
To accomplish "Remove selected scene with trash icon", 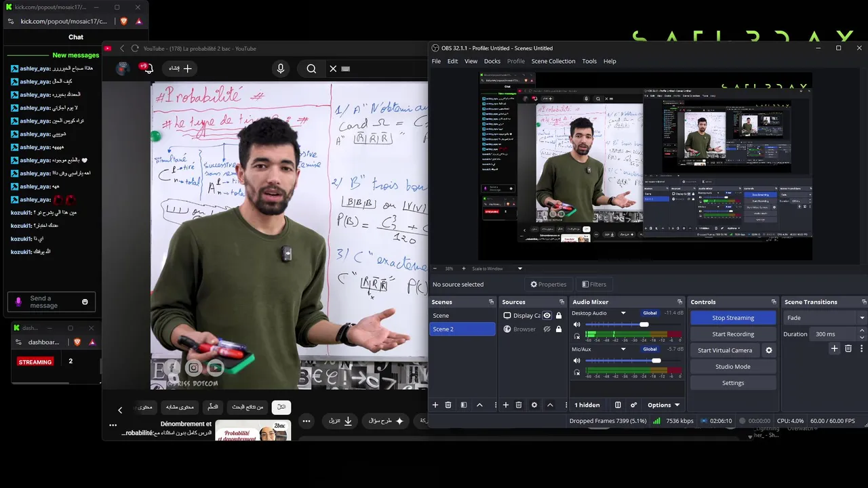I will pyautogui.click(x=448, y=405).
